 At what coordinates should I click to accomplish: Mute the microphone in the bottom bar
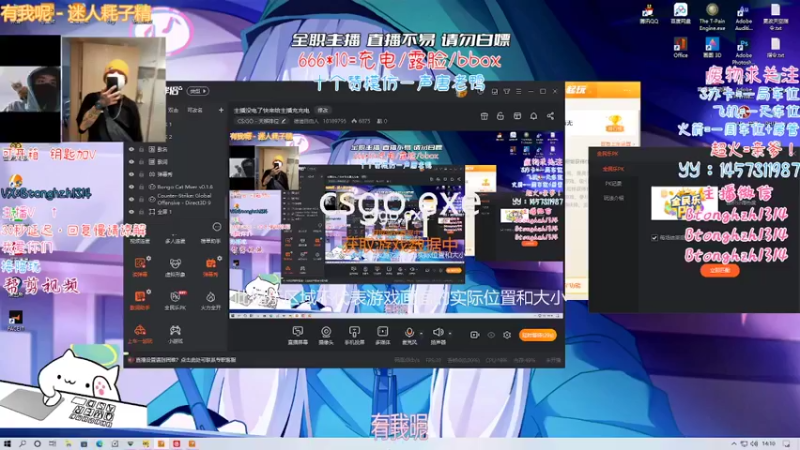(409, 333)
